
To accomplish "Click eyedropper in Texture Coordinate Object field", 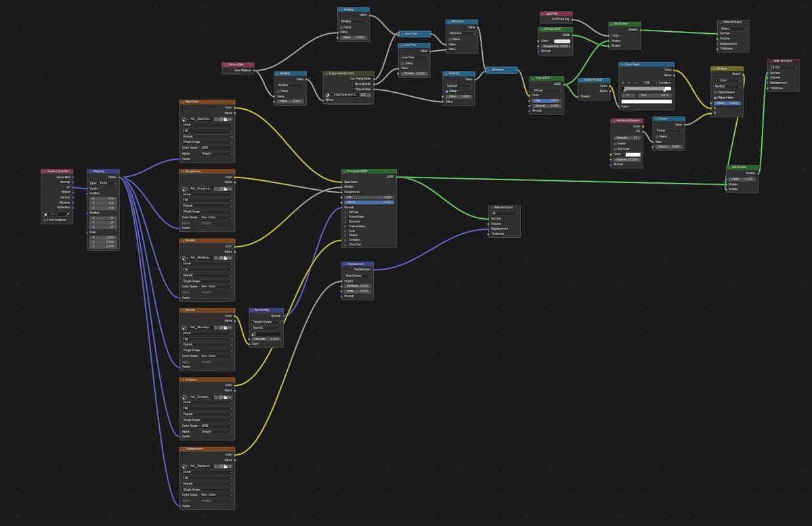I will point(67,214).
